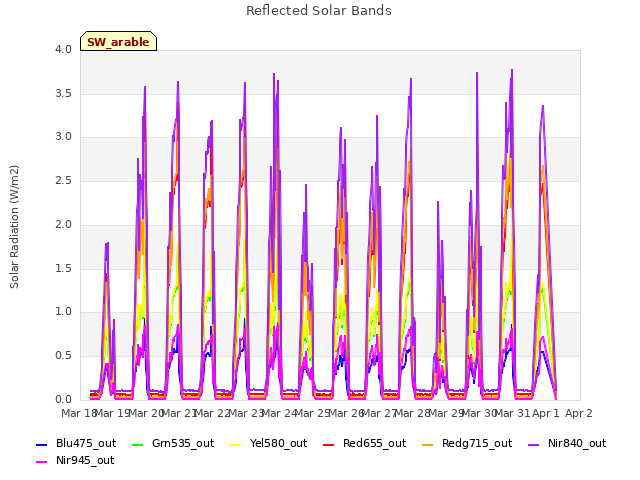The height and width of the screenshot is (480, 640).
Task: Toggle the Nir945_out legend entry
Action: pyautogui.click(x=75, y=460)
